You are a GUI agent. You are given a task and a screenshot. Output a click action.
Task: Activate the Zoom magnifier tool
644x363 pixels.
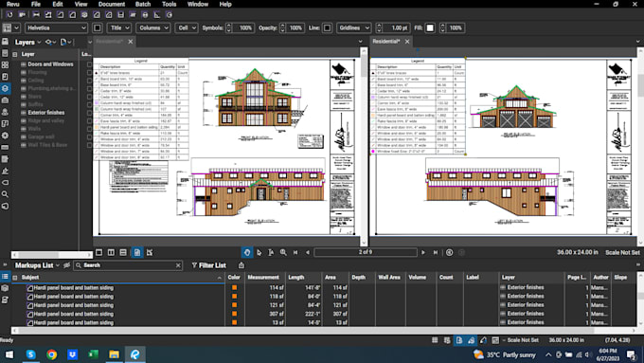pos(283,252)
